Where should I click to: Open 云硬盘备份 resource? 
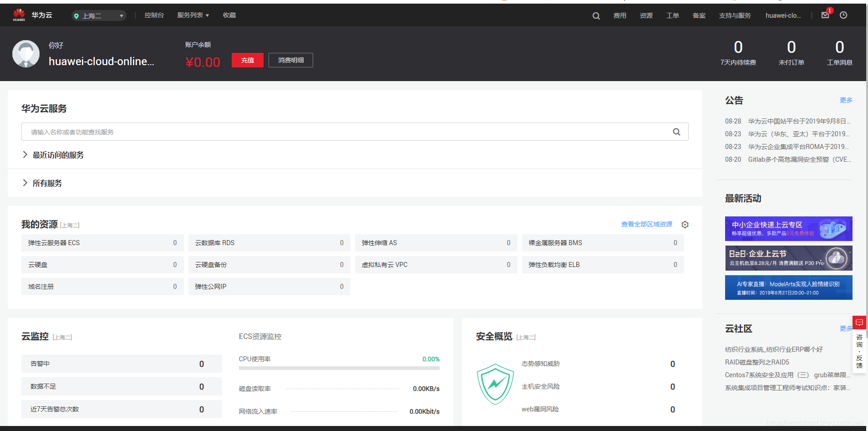tap(269, 265)
